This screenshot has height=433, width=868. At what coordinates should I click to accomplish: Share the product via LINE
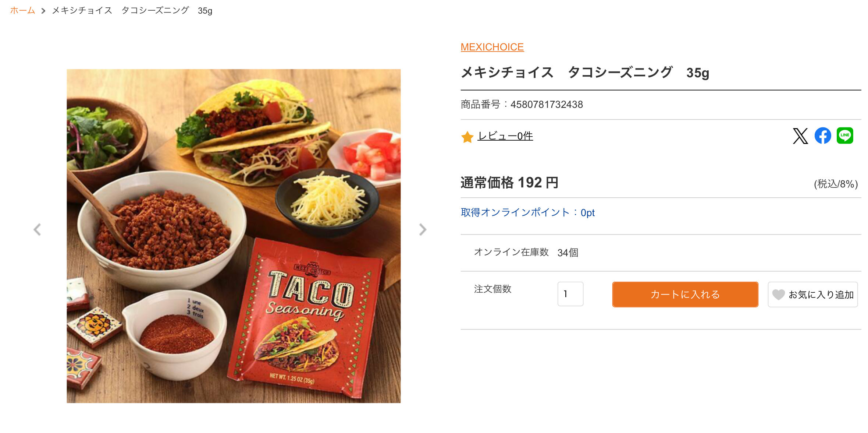coord(845,136)
